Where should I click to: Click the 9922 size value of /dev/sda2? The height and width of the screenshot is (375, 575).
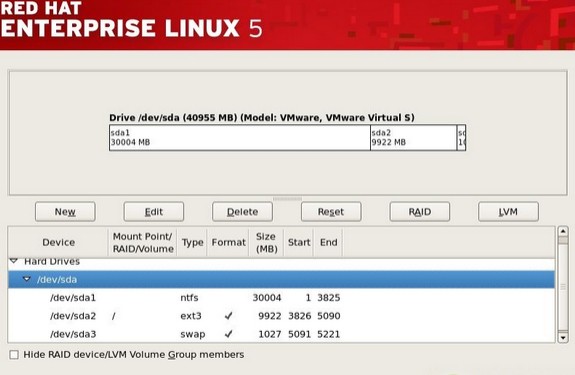(270, 316)
